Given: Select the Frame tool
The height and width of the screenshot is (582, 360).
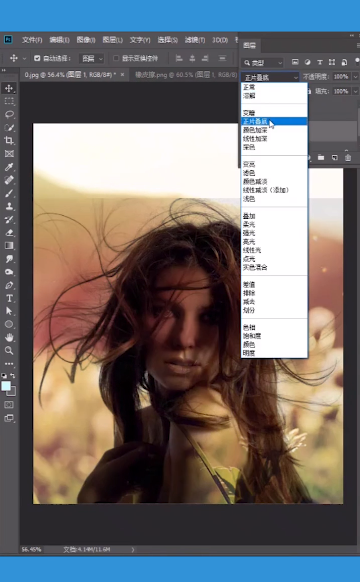Looking at the screenshot, I should coord(9,154).
